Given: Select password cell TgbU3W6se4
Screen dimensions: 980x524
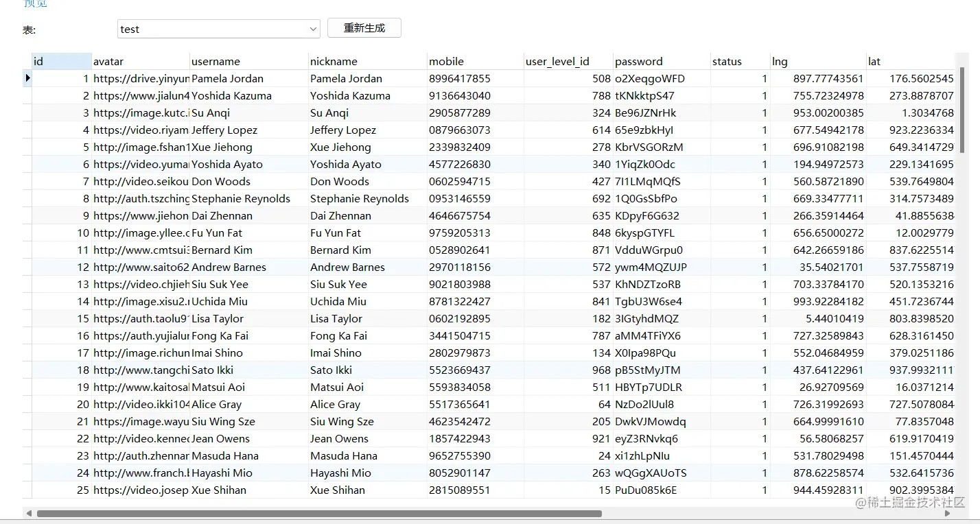Looking at the screenshot, I should click(662, 301).
